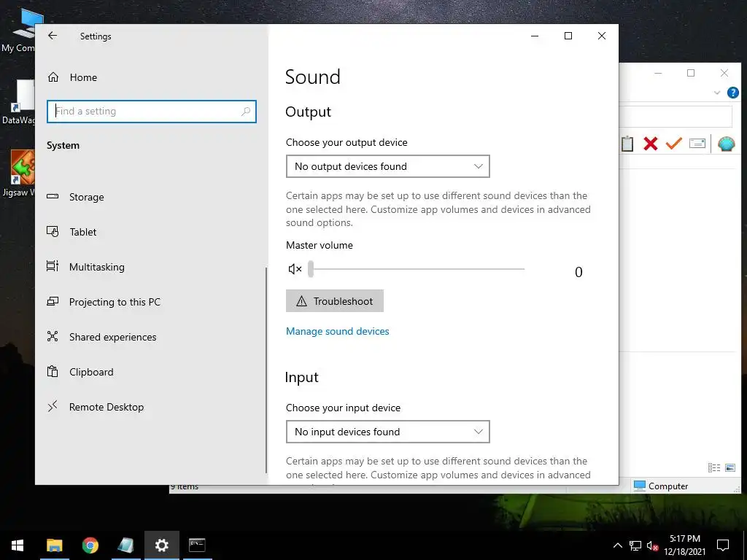Screen dimensions: 747x560
Task: Click the Find a setting search box
Action: 152,112
